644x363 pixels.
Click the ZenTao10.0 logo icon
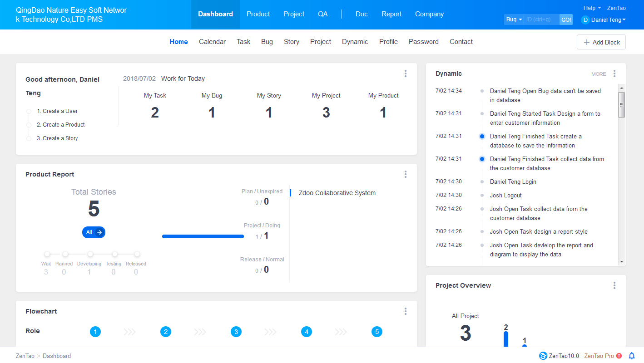coord(543,356)
